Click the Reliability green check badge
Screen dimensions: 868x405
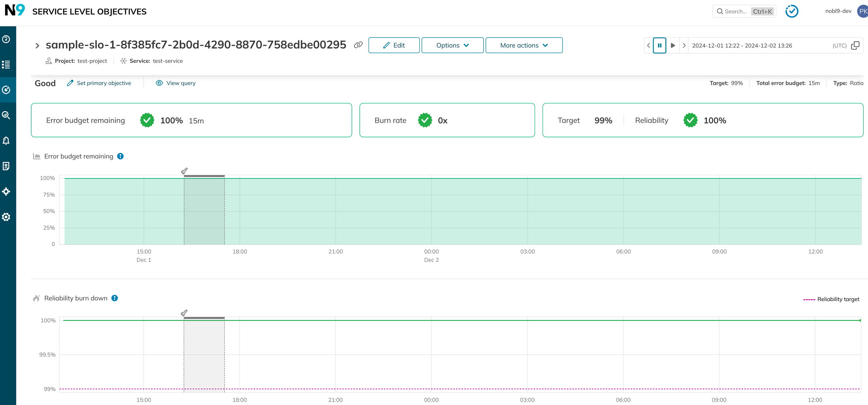pyautogui.click(x=690, y=120)
